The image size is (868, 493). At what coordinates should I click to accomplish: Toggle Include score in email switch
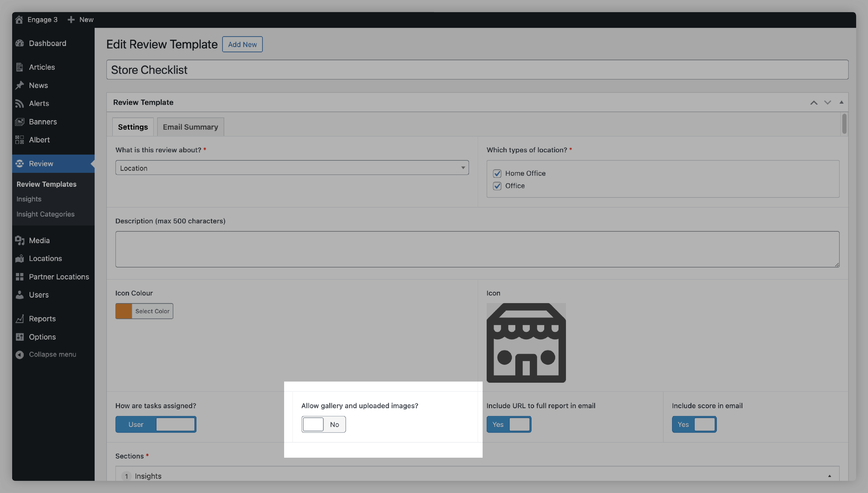694,424
